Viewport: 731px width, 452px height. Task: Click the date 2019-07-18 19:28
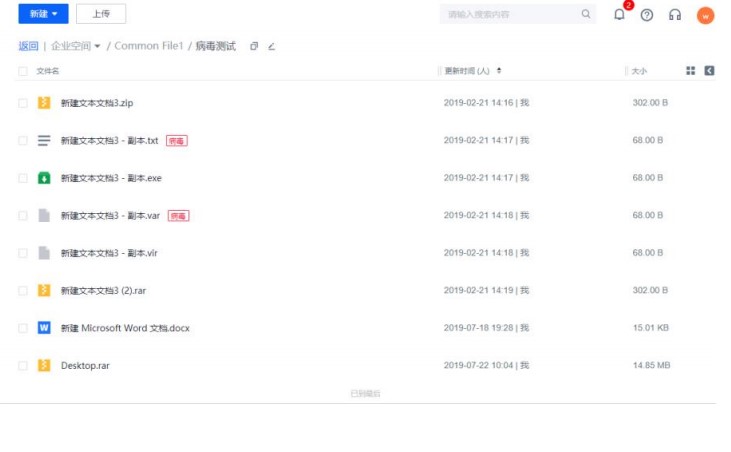tap(478, 328)
